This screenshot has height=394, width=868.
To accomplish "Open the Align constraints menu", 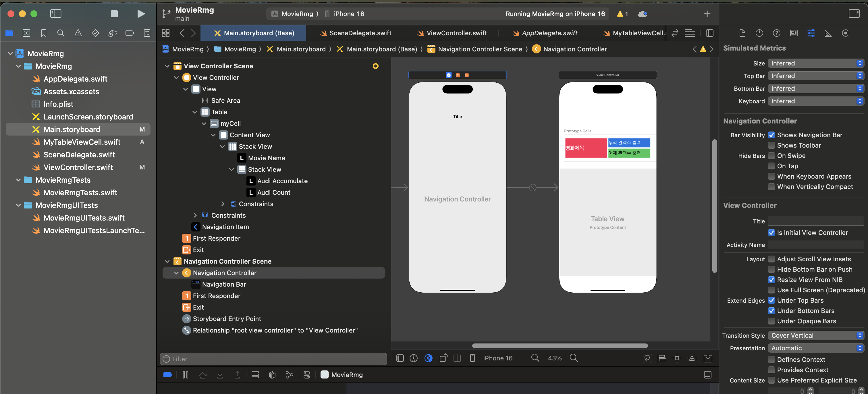I will [662, 358].
